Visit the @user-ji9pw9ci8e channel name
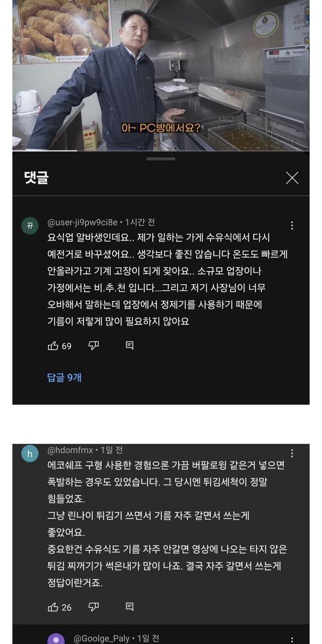322x644 pixels. point(83,222)
